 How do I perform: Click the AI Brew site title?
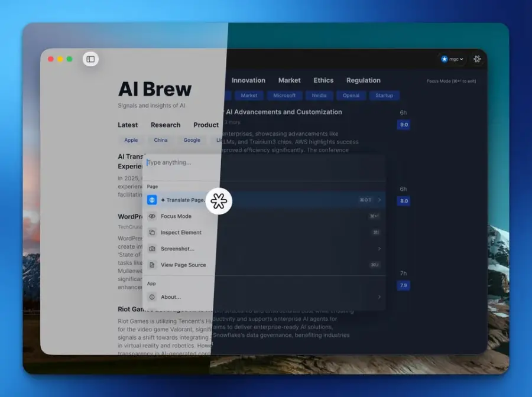[155, 89]
